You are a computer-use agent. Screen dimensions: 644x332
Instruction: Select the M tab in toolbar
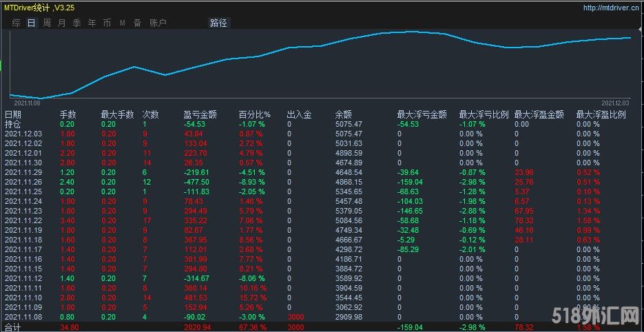pos(122,23)
